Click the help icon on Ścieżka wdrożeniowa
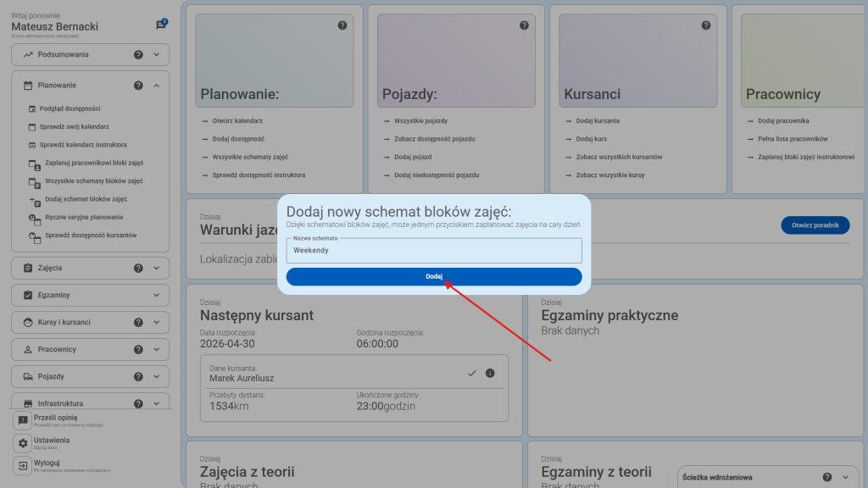868x488 pixels. click(x=827, y=477)
